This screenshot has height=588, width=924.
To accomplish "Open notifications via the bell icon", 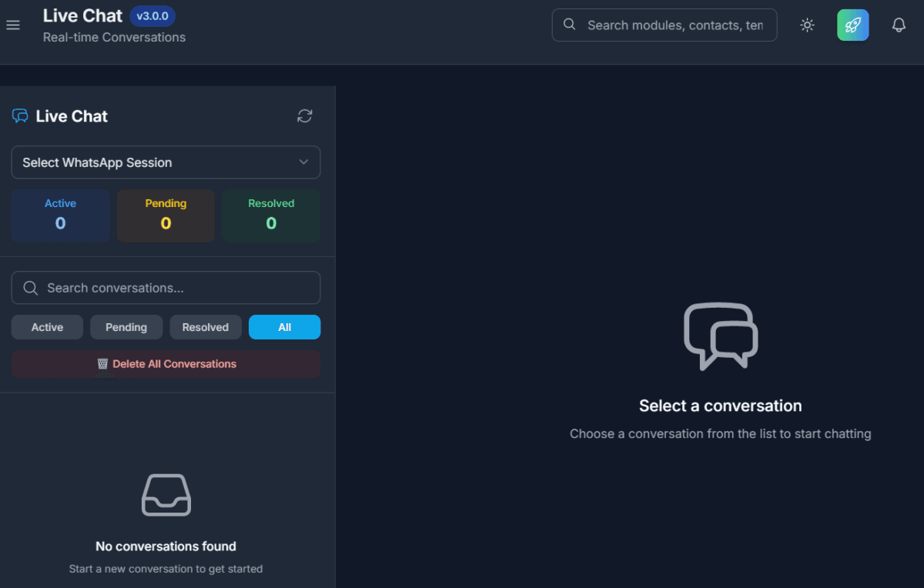I will pyautogui.click(x=899, y=25).
